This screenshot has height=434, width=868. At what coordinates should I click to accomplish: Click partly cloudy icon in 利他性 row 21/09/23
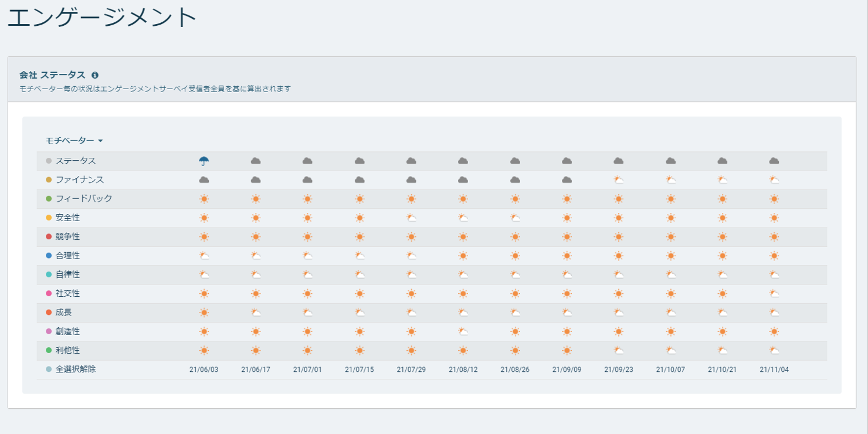coord(619,351)
